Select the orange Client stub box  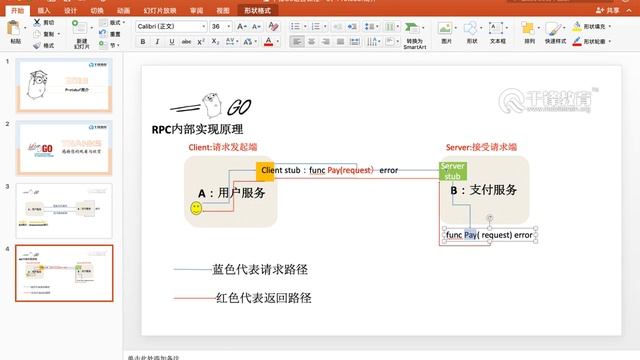(265, 171)
